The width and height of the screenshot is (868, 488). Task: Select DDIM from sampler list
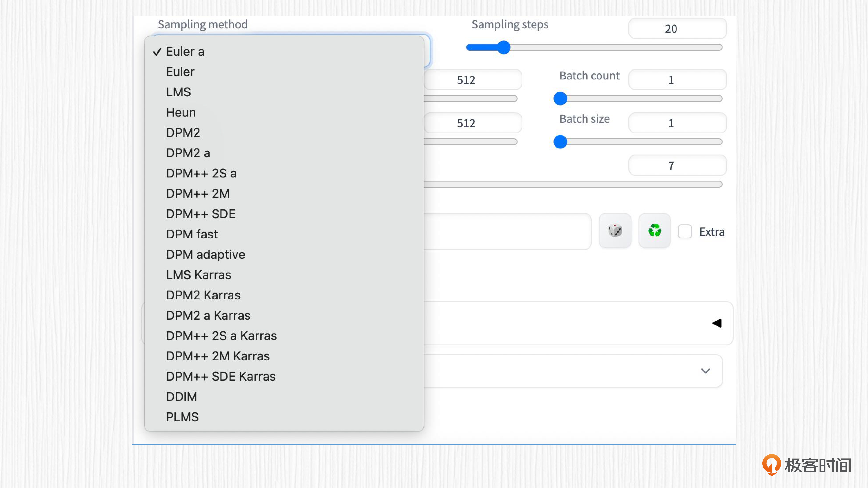[181, 397]
